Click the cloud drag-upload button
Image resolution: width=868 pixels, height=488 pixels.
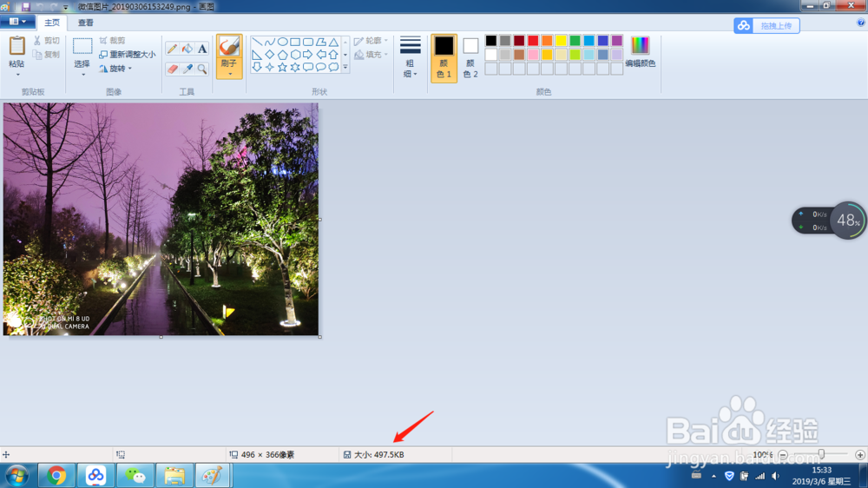pyautogui.click(x=766, y=25)
